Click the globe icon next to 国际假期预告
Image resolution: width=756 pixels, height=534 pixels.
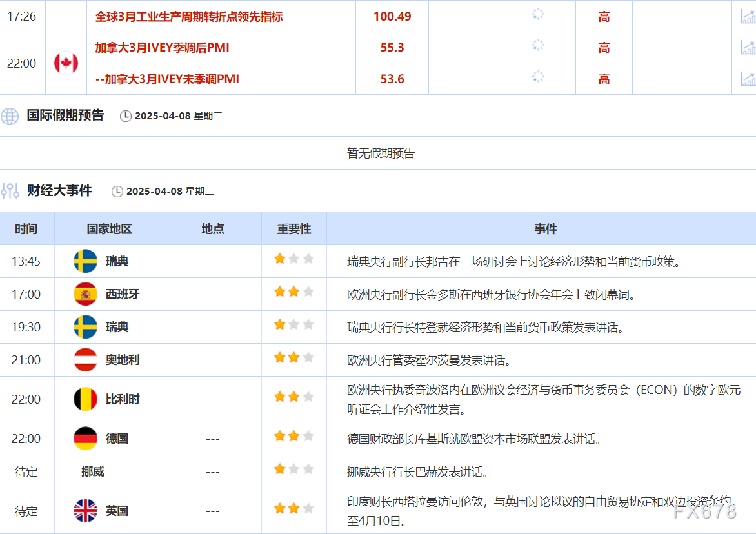(x=10, y=117)
